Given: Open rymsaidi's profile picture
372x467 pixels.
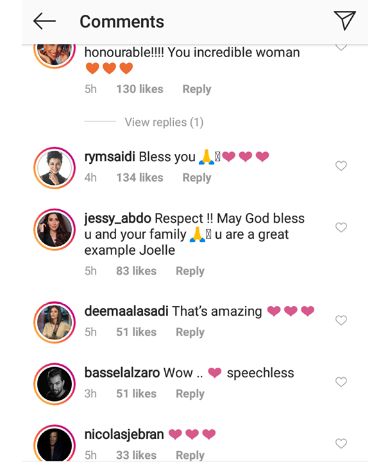Looking at the screenshot, I should coord(55,168).
